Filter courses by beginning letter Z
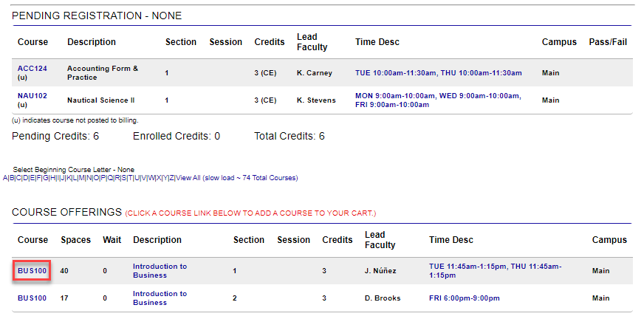 pyautogui.click(x=172, y=178)
